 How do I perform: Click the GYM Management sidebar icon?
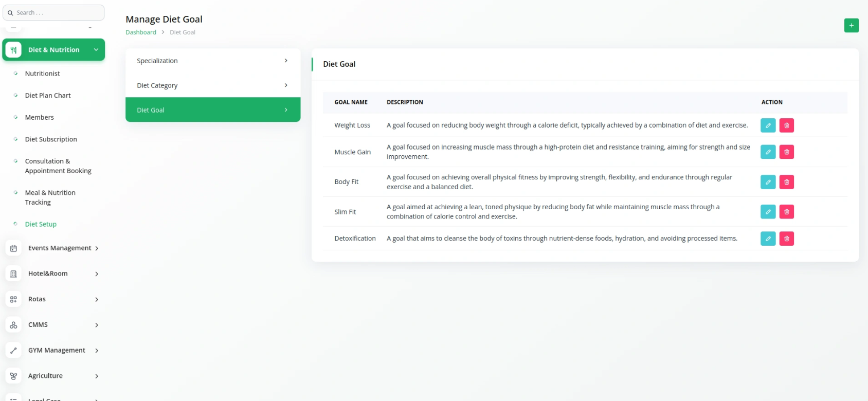(x=13, y=351)
